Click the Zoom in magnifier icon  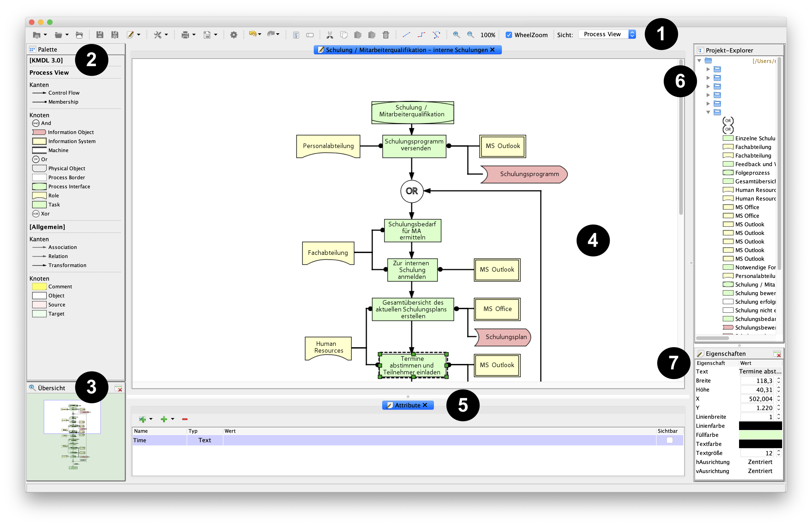(x=456, y=35)
